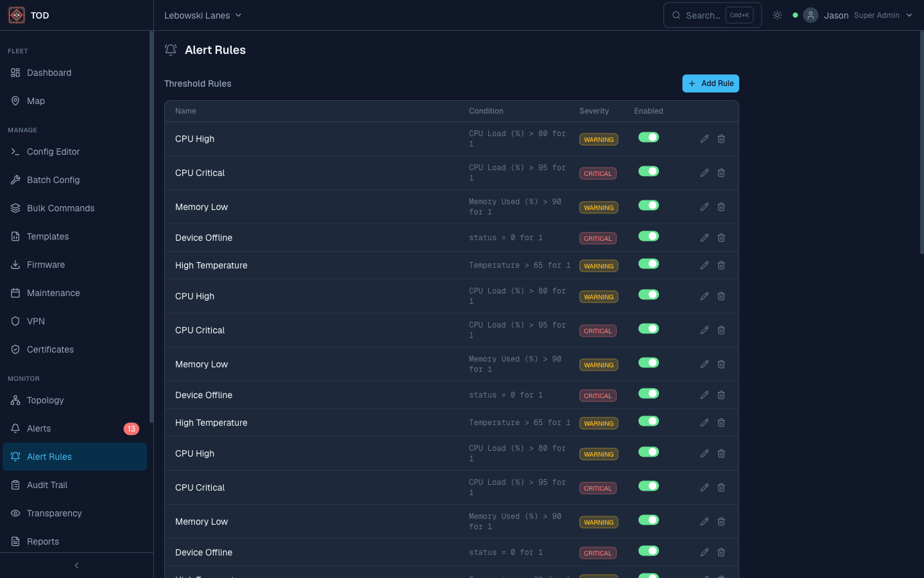Image resolution: width=924 pixels, height=578 pixels.
Task: Click the Add Rule button
Action: tap(710, 83)
